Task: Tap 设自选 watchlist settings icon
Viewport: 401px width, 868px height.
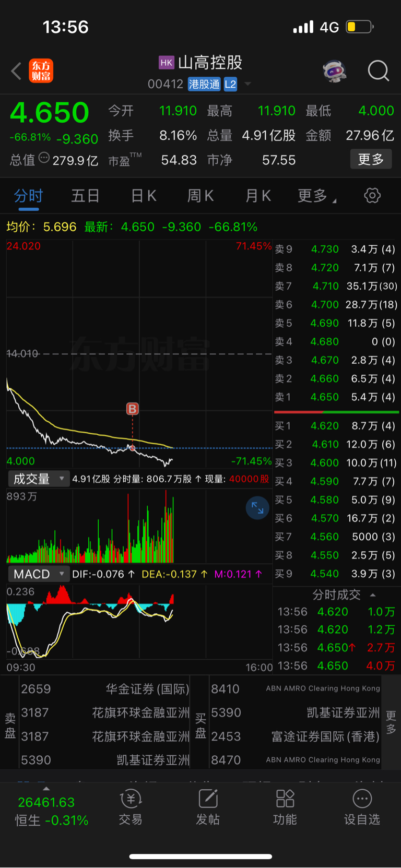Action: [362, 807]
